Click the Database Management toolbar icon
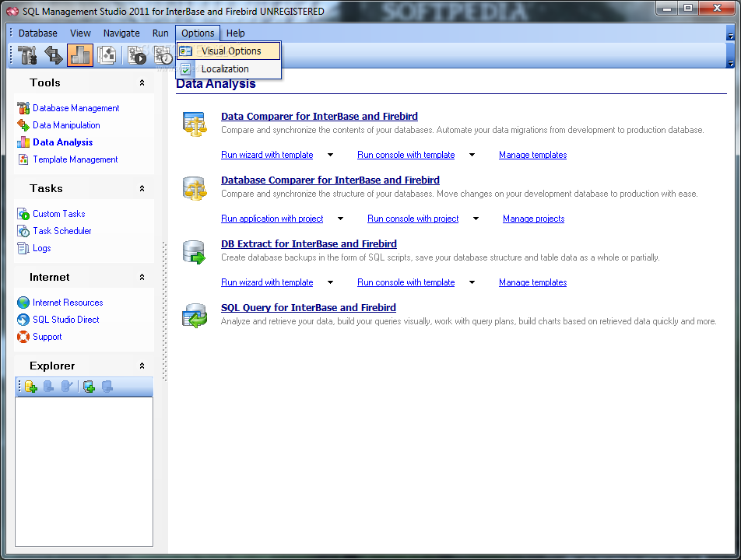Viewport: 741px width, 560px height. [x=27, y=55]
